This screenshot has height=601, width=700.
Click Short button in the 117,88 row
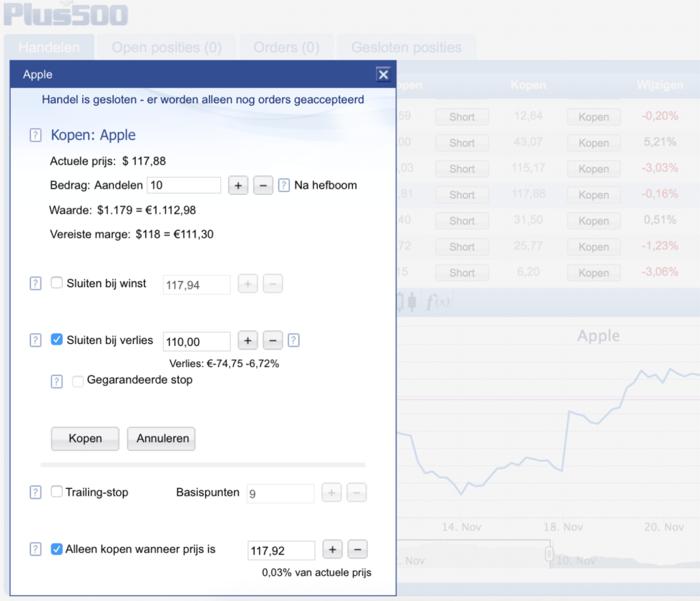tap(461, 195)
